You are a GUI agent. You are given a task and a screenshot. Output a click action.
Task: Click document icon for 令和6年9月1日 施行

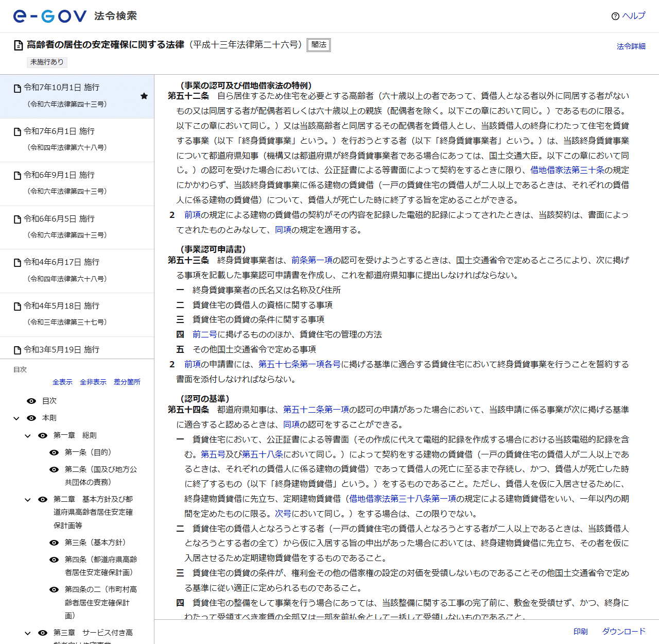pos(18,176)
